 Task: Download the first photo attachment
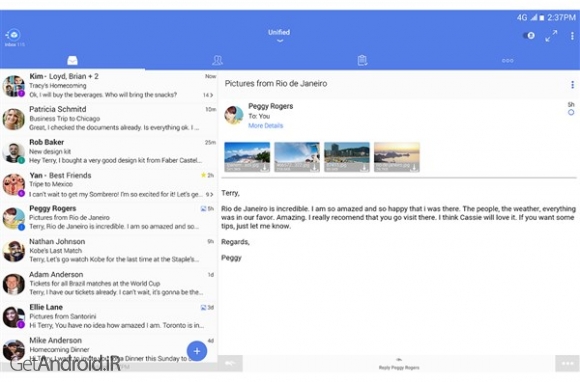[264, 168]
